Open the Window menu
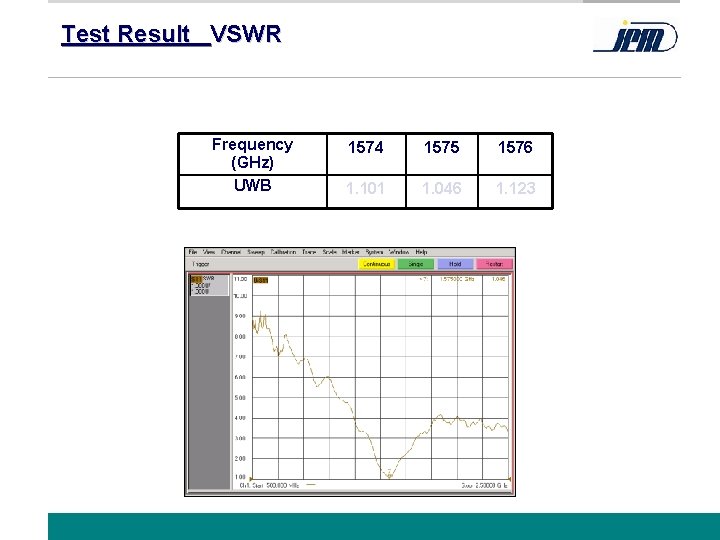Image resolution: width=720 pixels, height=540 pixels. (399, 252)
